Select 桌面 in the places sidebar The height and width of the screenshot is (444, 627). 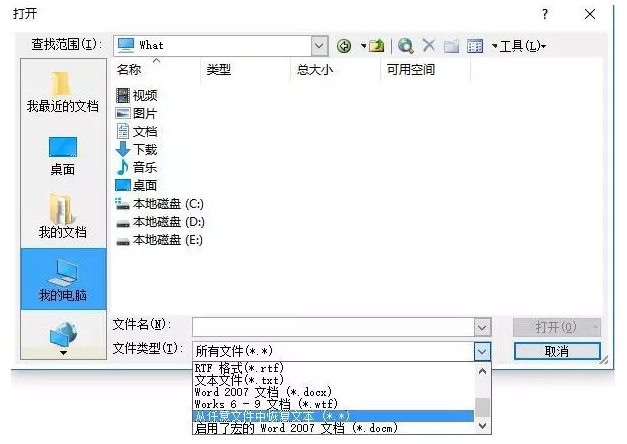pos(63,156)
